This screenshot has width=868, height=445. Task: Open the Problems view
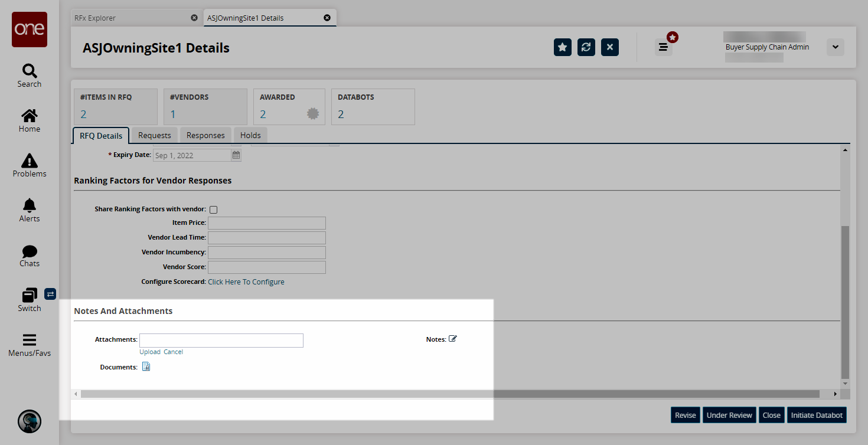tap(30, 165)
